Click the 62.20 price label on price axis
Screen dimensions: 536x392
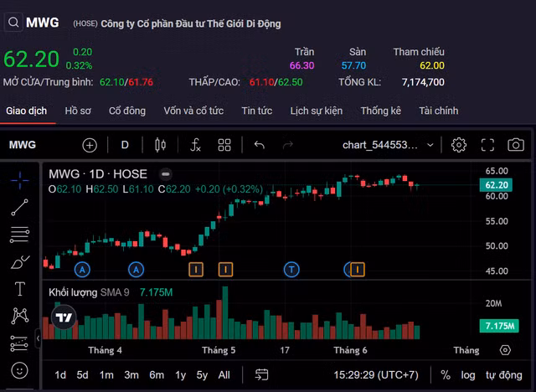[x=496, y=185]
